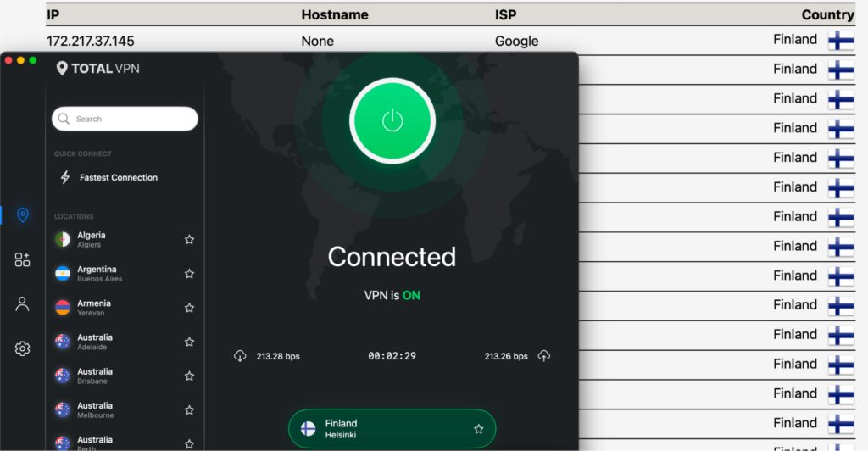Favorite Australia Brisbane with its star

click(x=189, y=376)
